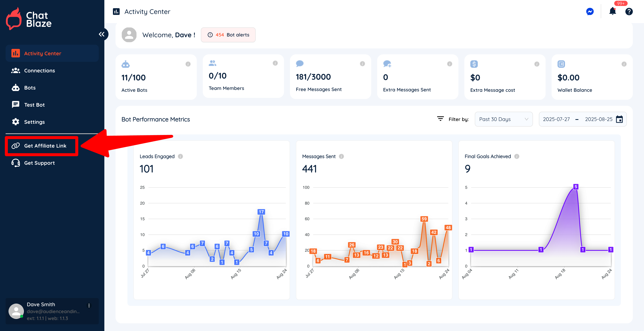Select Test Bot from sidebar

coord(34,105)
